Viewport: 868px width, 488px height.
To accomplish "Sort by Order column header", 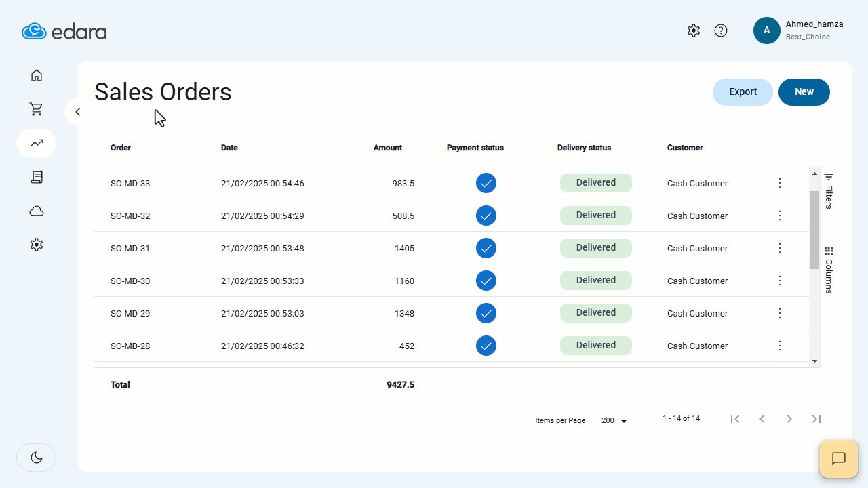I will coord(121,148).
